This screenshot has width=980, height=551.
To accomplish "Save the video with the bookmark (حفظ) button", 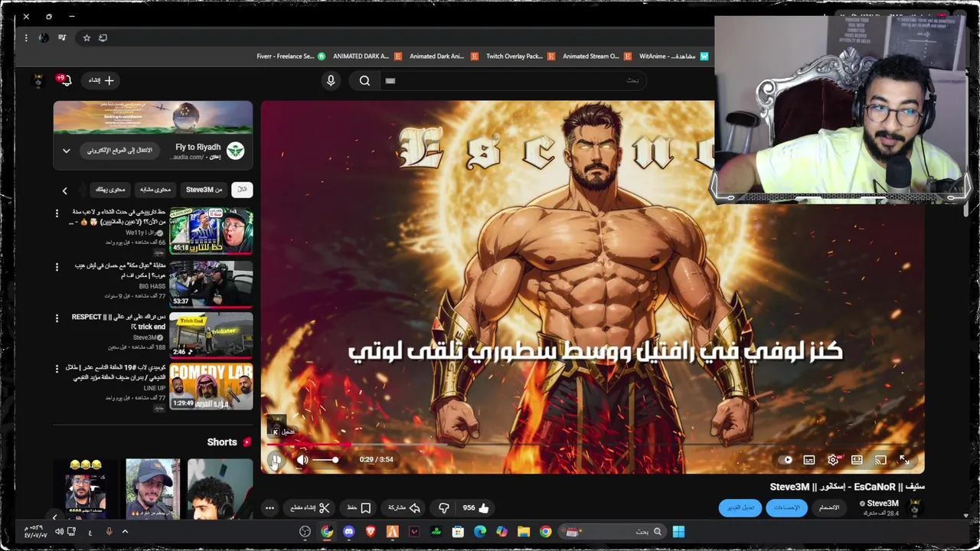I will pos(358,507).
